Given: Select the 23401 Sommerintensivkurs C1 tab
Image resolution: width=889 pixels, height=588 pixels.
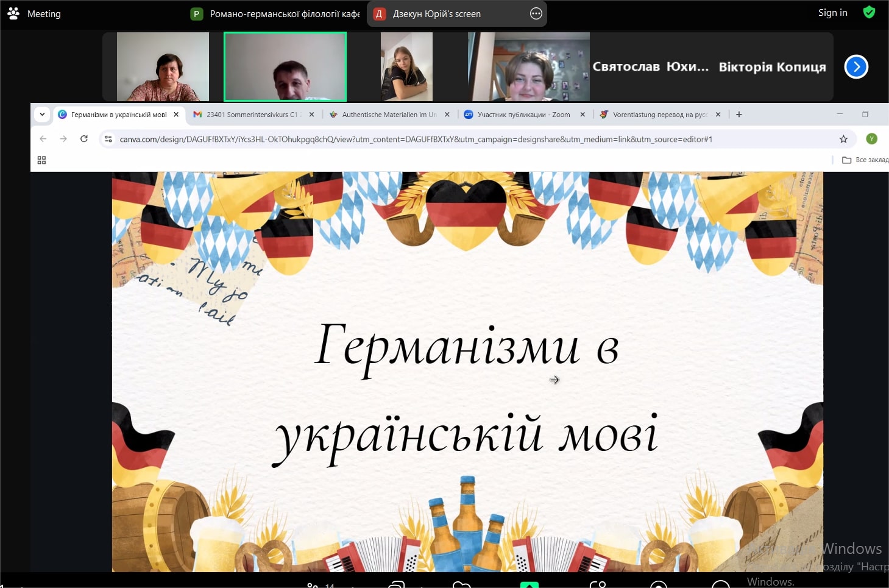Looking at the screenshot, I should (253, 115).
